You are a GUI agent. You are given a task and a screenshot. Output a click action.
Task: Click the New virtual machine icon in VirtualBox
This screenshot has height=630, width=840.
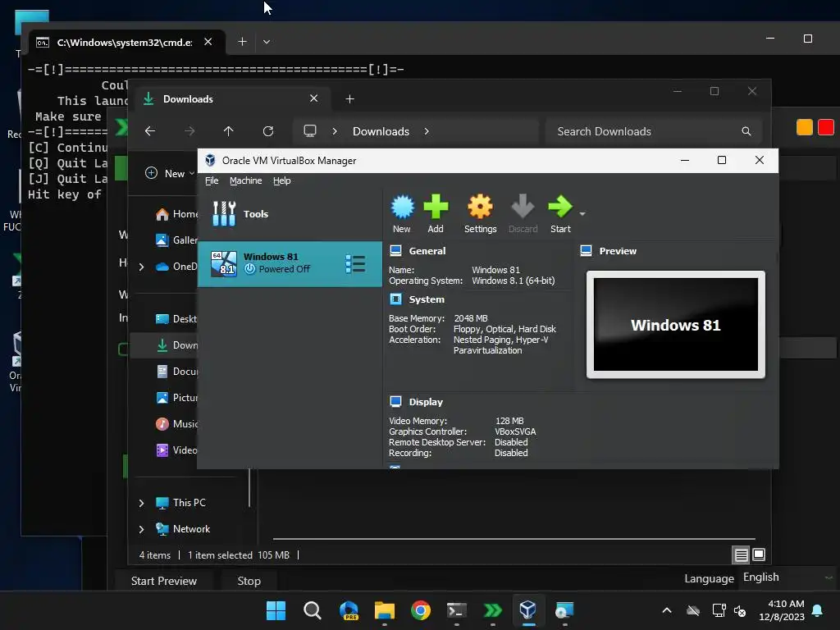coord(402,214)
